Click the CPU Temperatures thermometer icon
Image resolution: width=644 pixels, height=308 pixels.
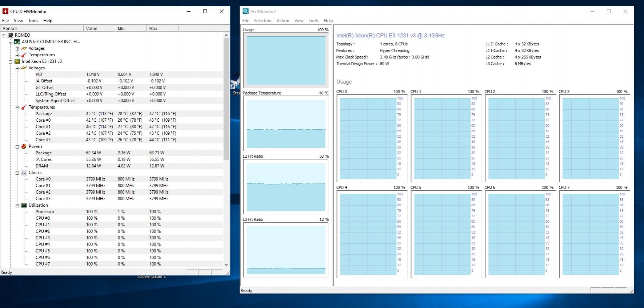(24, 107)
